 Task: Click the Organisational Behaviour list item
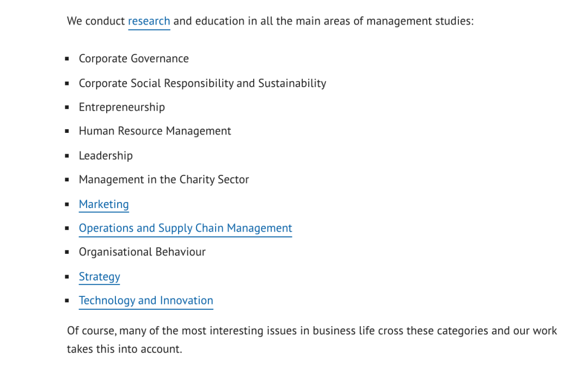point(142,252)
